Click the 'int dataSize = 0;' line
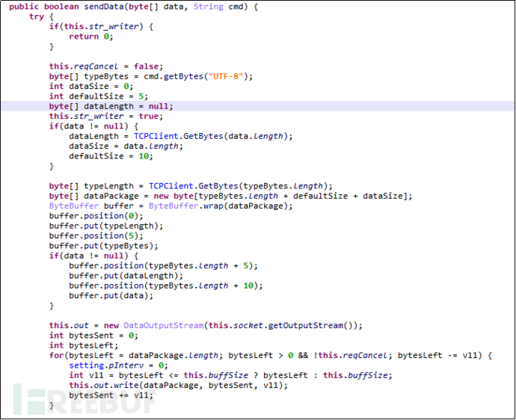 tap(91, 86)
